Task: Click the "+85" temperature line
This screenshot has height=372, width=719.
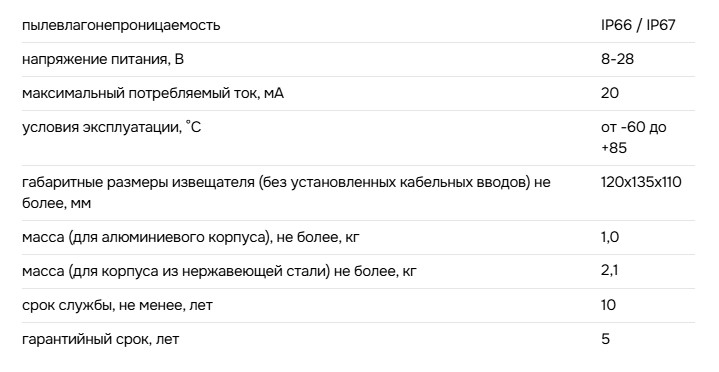Action: (614, 148)
